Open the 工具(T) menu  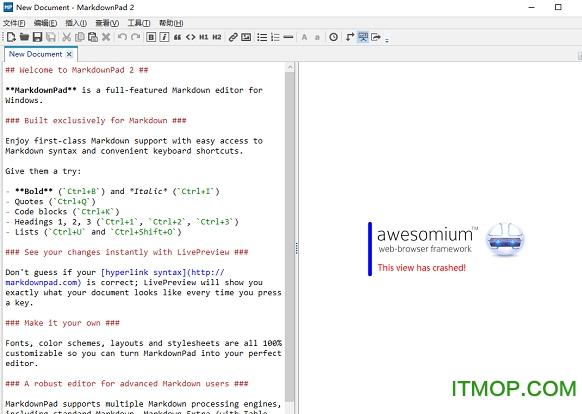coord(139,23)
